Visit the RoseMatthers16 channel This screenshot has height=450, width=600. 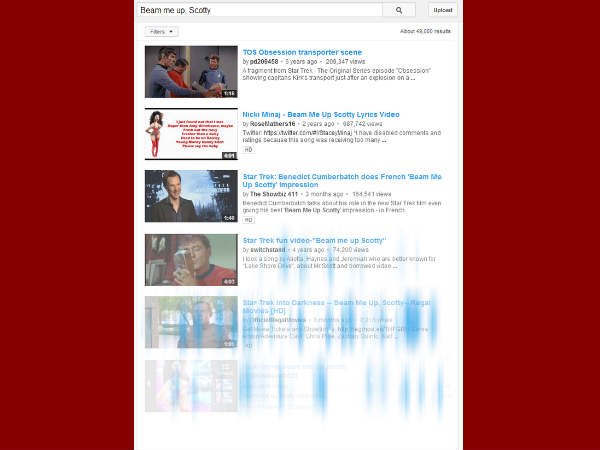coord(272,124)
